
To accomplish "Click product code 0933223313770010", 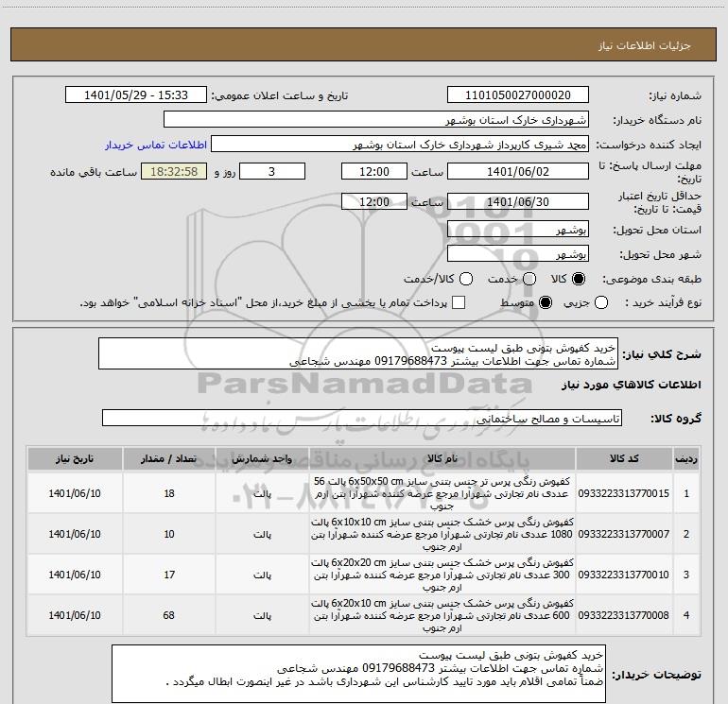I will click(x=624, y=575).
